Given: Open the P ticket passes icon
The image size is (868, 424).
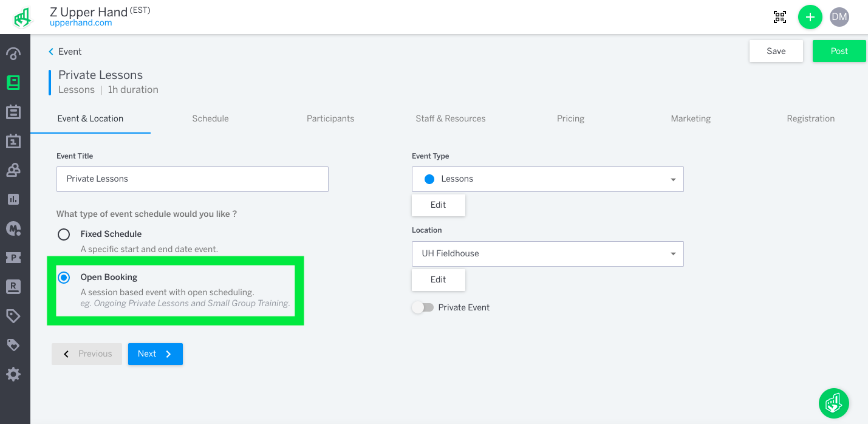Looking at the screenshot, I should point(13,258).
